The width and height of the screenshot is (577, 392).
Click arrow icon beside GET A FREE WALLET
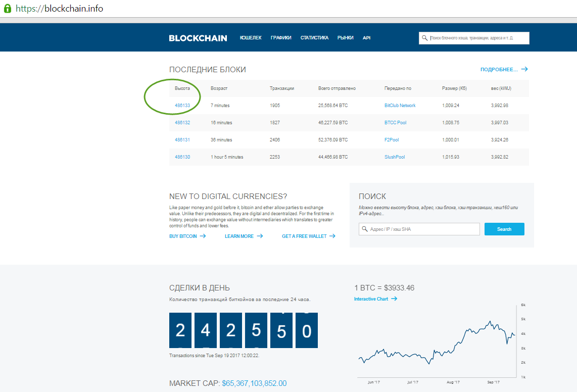click(332, 236)
